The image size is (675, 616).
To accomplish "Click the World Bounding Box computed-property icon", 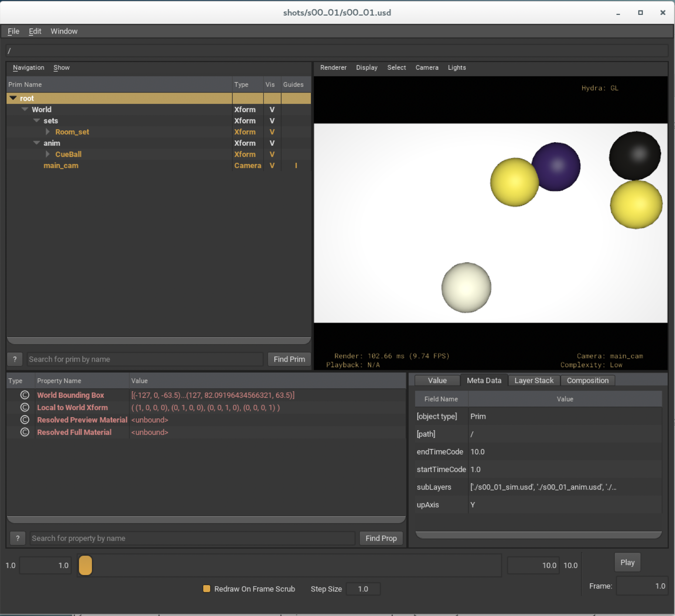I will coord(25,395).
